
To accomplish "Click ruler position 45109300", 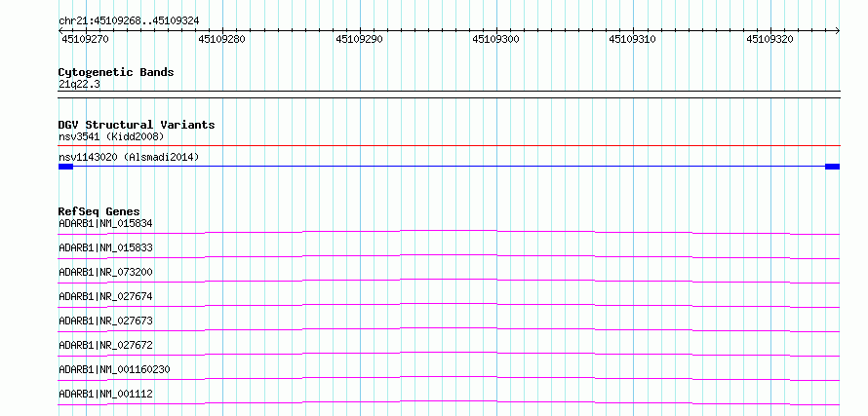I will click(496, 39).
